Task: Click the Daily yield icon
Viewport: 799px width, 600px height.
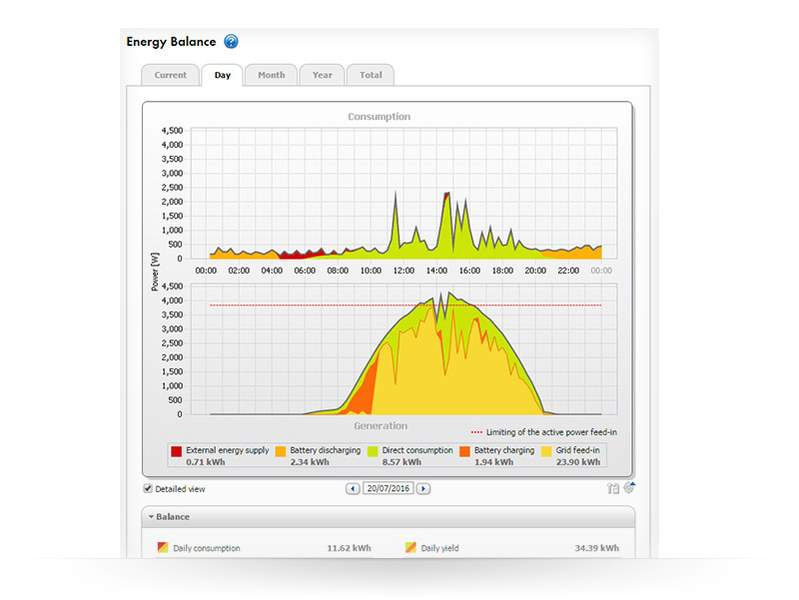Action: 410,548
